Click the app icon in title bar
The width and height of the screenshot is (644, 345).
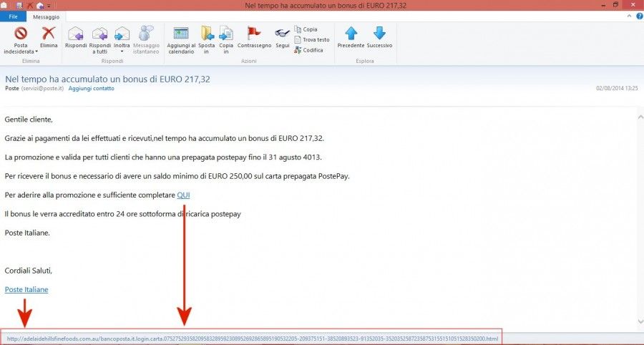click(4, 5)
